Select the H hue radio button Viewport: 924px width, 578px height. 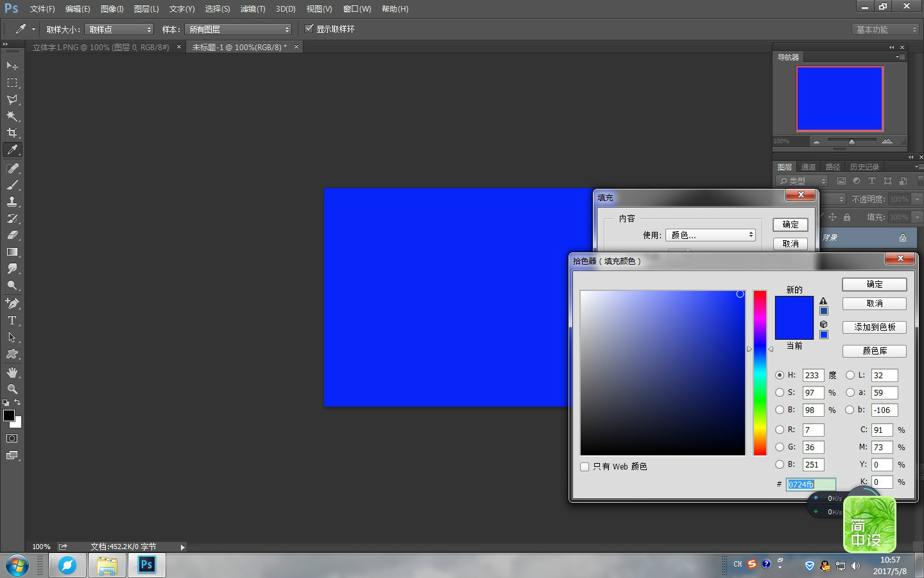click(x=780, y=375)
